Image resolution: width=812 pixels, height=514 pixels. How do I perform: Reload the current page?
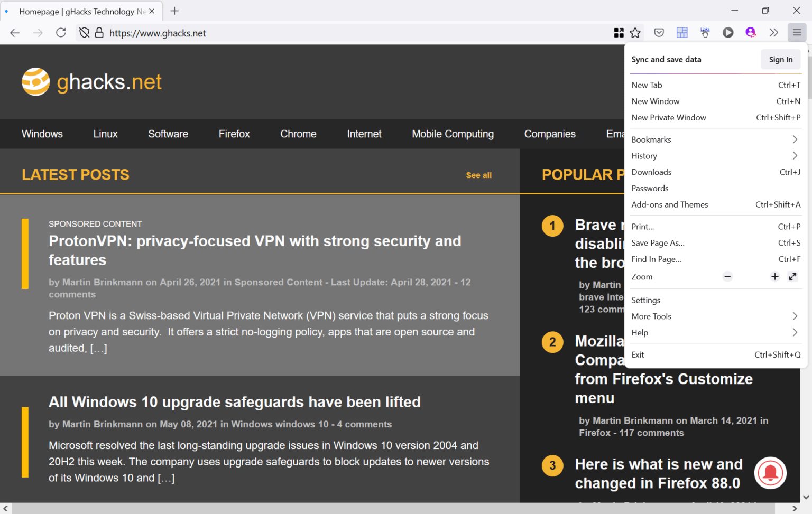[60, 32]
